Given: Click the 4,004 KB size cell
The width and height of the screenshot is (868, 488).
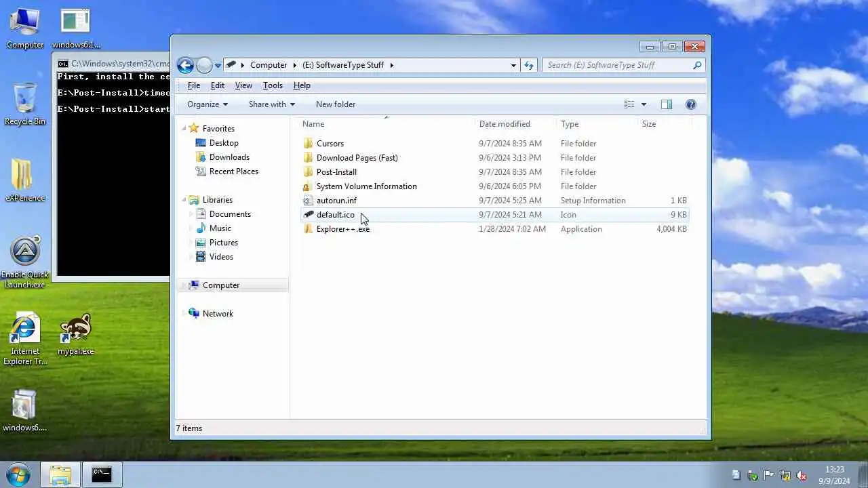Looking at the screenshot, I should click(671, 229).
